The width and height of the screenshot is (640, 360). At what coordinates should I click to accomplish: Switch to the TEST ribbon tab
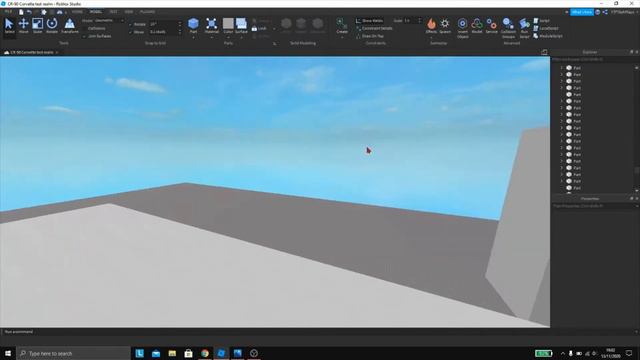click(x=113, y=12)
